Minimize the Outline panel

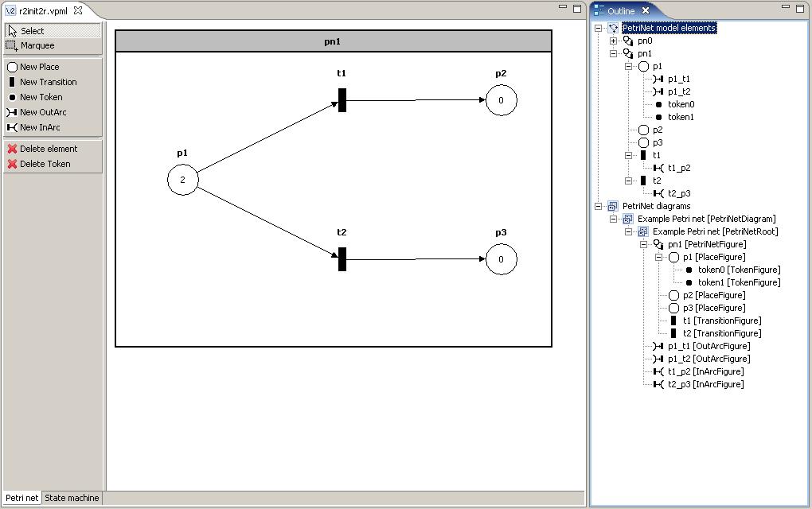tap(786, 7)
